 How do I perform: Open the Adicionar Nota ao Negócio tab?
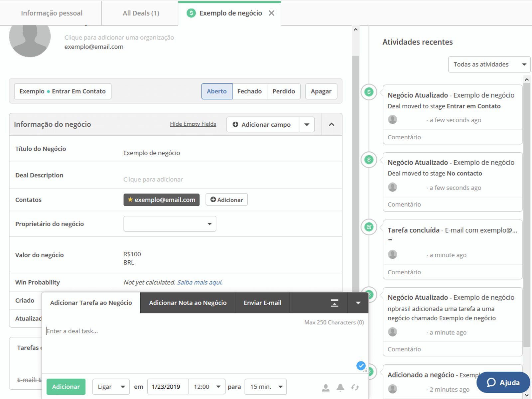tap(188, 303)
